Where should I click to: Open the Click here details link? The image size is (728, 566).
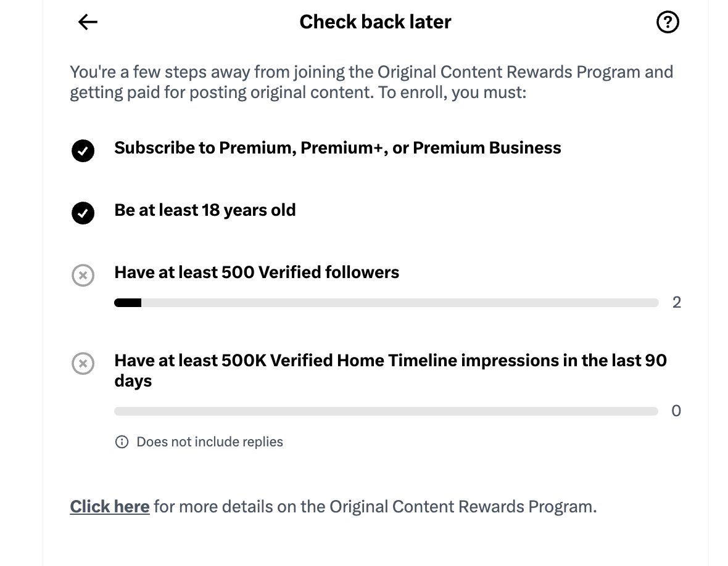coord(110,507)
